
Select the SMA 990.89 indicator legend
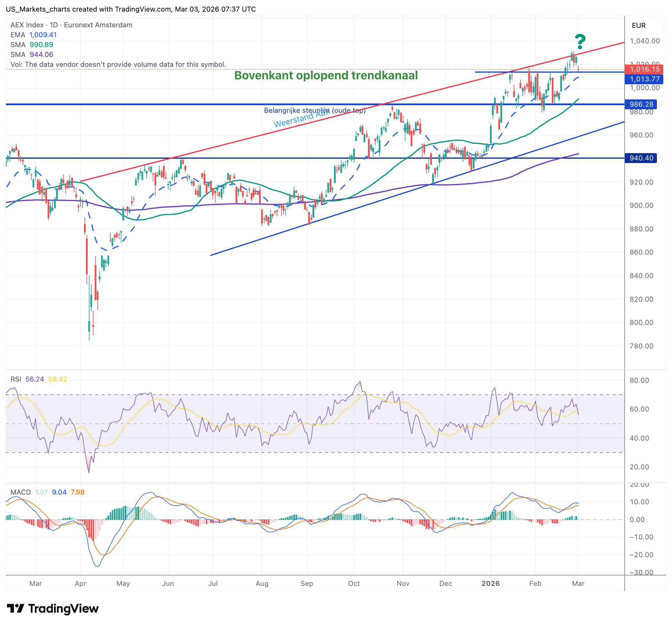[32, 45]
